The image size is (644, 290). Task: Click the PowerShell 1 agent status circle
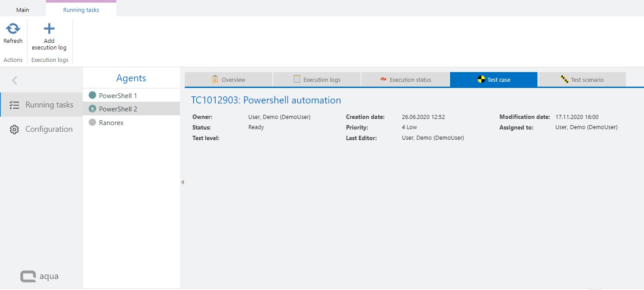point(92,95)
